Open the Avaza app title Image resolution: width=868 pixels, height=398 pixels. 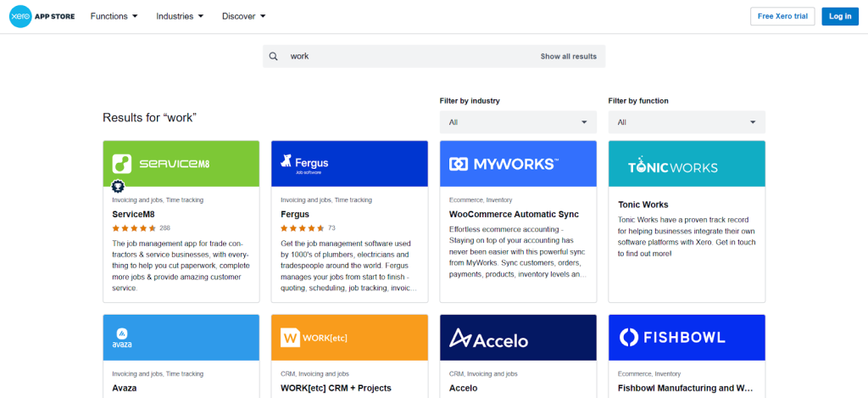point(125,388)
